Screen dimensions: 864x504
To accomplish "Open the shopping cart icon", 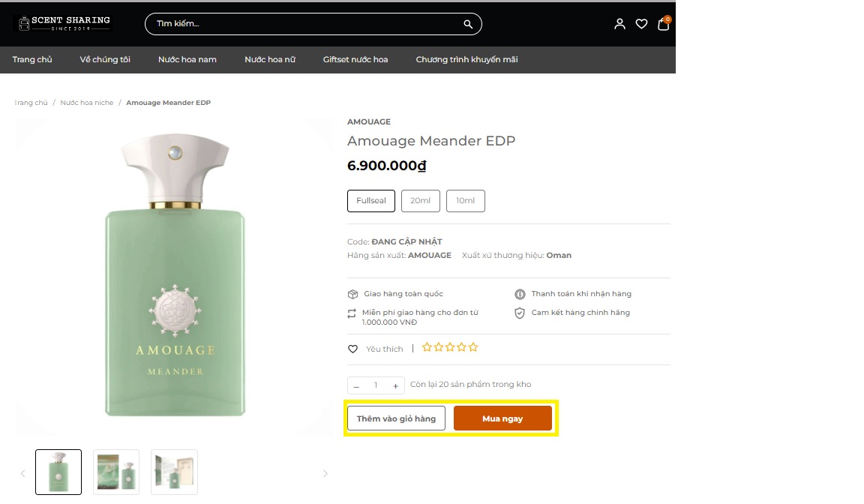I will (x=664, y=23).
